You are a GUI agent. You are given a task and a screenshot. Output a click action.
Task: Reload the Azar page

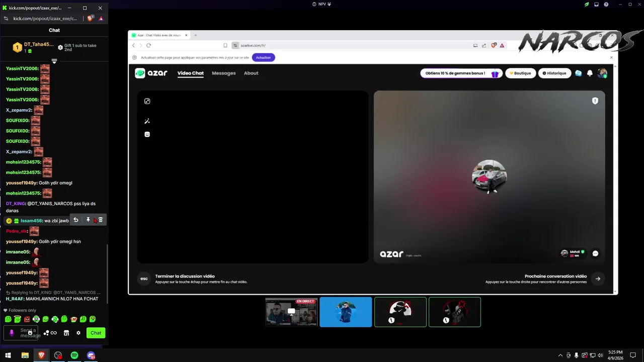pyautogui.click(x=148, y=45)
